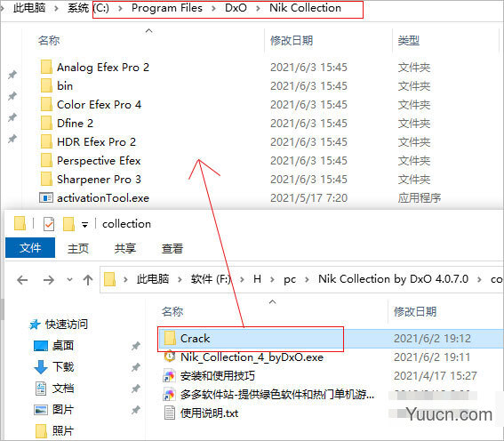The width and height of the screenshot is (504, 441).
Task: Select the Sharpener Pro 3 folder icon
Action: click(x=46, y=179)
